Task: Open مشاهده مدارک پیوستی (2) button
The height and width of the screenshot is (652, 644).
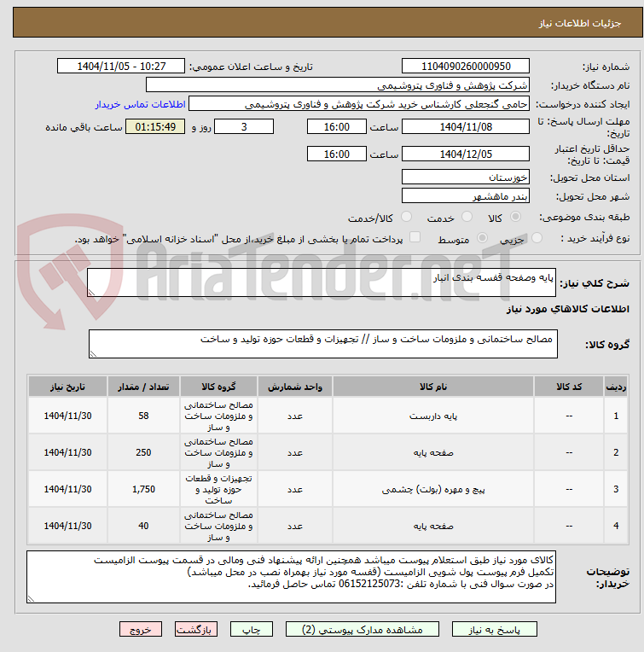Action: coord(362,630)
